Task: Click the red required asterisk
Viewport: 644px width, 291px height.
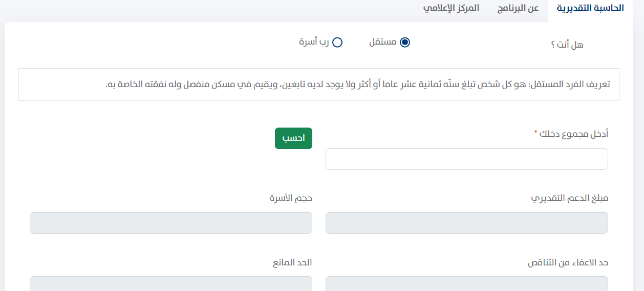Action: 536,133
